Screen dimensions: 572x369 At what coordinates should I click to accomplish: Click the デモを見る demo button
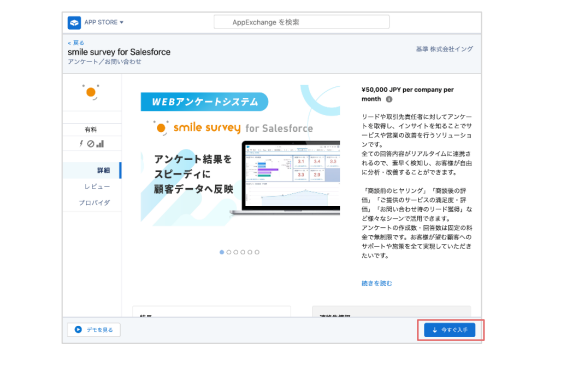click(94, 330)
